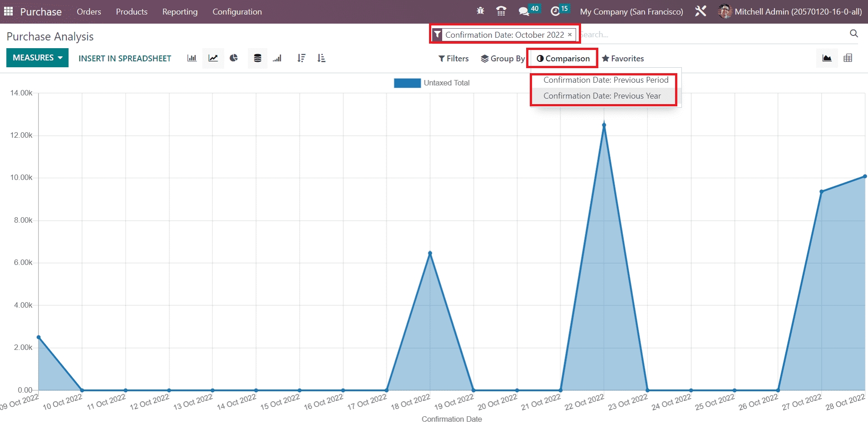This screenshot has width=868, height=424.
Task: Sort chart in descending order
Action: 301,58
